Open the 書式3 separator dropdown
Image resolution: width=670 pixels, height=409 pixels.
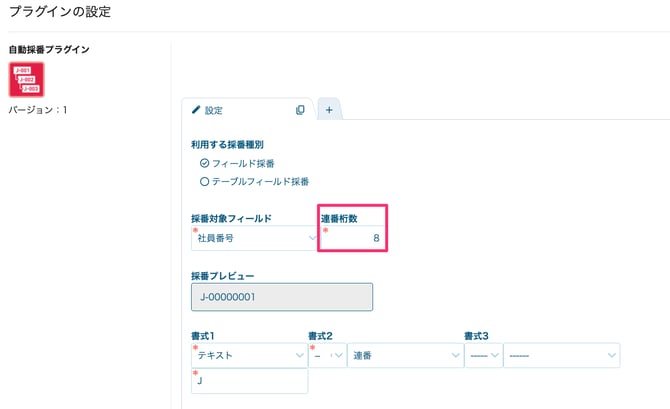click(x=482, y=355)
